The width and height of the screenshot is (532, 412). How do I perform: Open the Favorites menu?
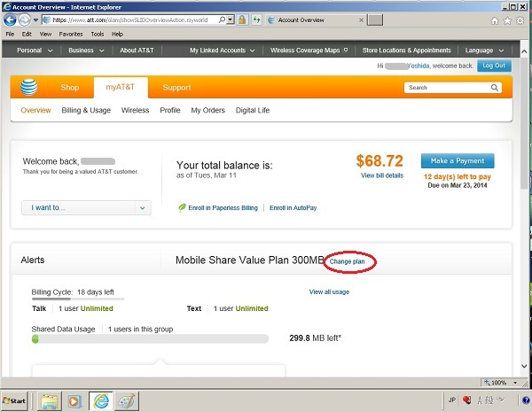[x=71, y=34]
